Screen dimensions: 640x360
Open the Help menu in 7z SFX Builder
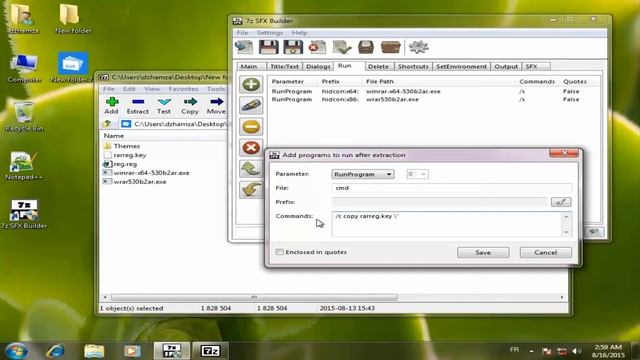[x=299, y=33]
